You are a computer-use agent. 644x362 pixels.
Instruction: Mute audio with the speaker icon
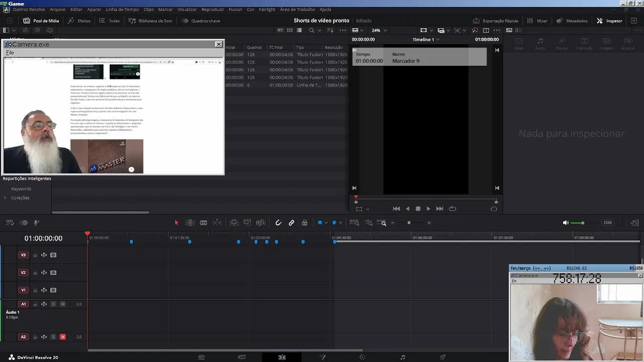point(566,223)
